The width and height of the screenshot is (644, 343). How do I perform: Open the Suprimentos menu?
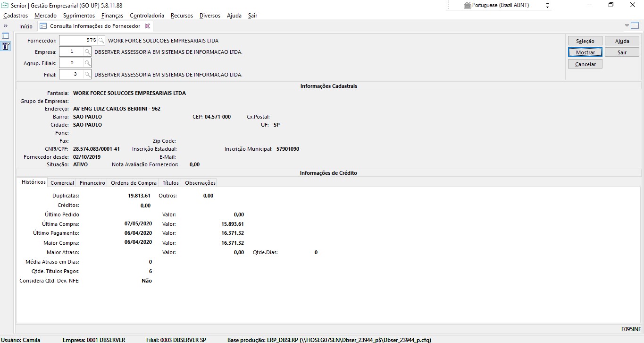[79, 16]
